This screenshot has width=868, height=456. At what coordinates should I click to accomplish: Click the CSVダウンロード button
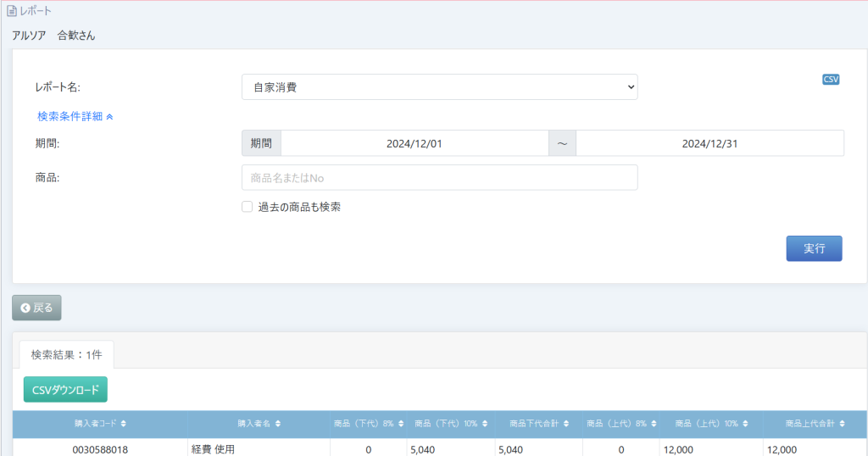(65, 390)
